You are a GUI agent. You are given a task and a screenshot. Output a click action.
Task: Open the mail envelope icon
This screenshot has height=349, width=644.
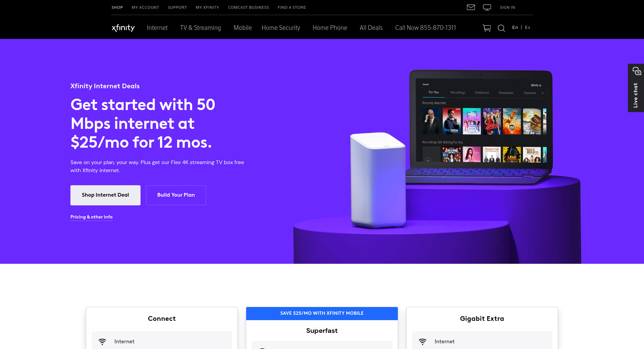coord(471,7)
